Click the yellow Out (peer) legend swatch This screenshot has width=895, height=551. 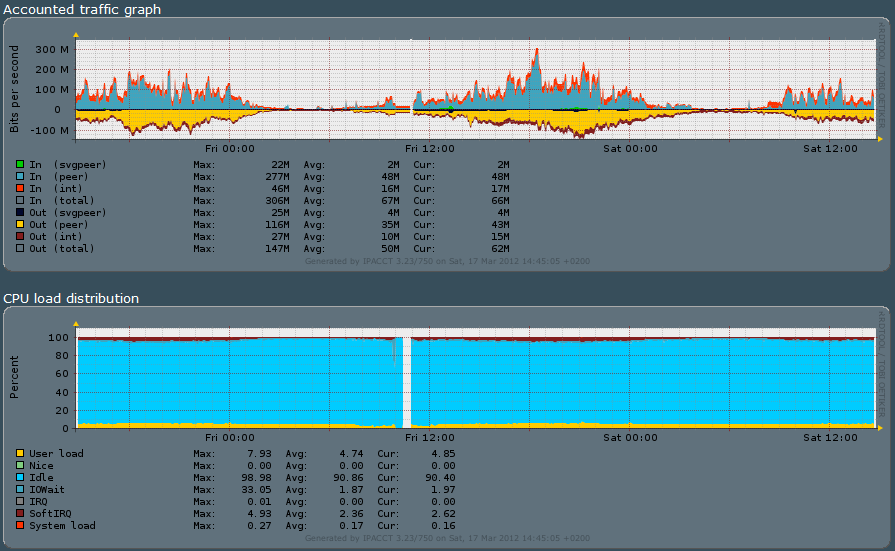20,224
